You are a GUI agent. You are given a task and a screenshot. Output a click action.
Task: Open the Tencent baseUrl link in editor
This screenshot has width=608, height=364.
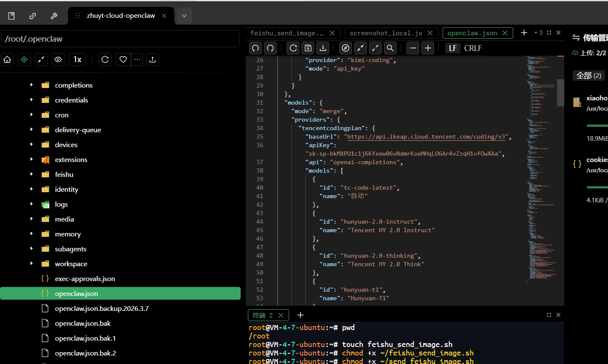click(x=426, y=136)
